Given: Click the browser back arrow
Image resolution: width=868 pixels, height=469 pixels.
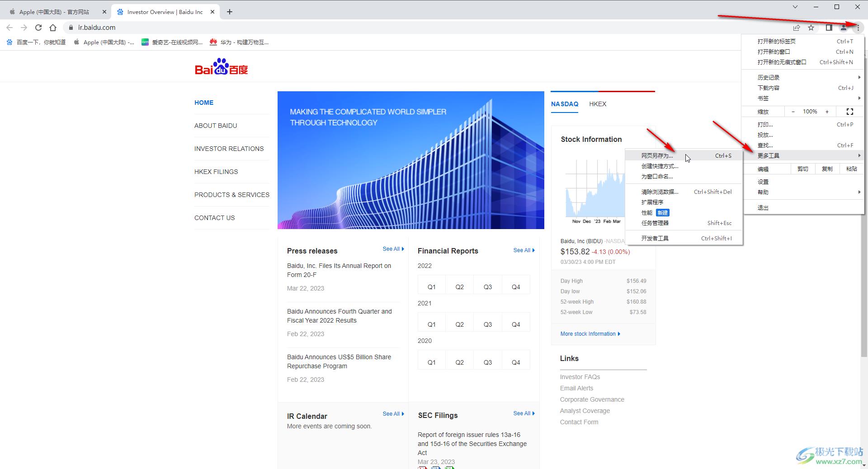Looking at the screenshot, I should click(9, 28).
